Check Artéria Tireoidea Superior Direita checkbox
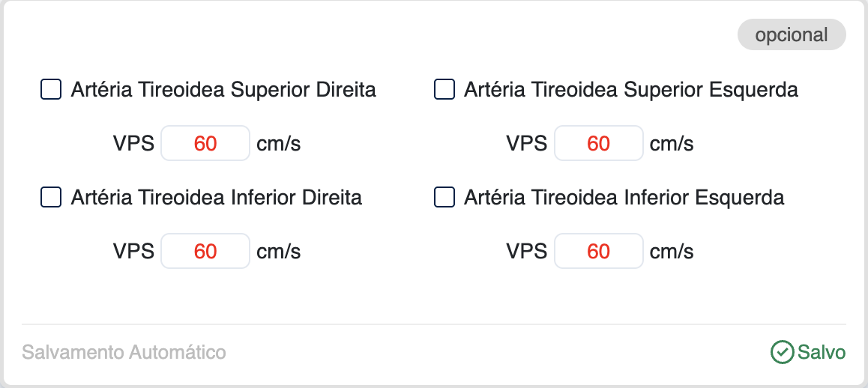868x388 pixels. (x=51, y=90)
